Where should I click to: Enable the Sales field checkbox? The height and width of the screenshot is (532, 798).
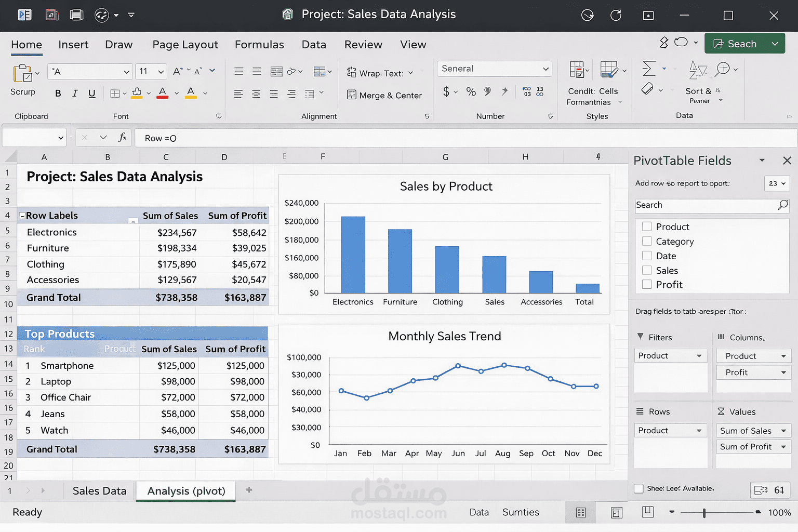pyautogui.click(x=647, y=270)
